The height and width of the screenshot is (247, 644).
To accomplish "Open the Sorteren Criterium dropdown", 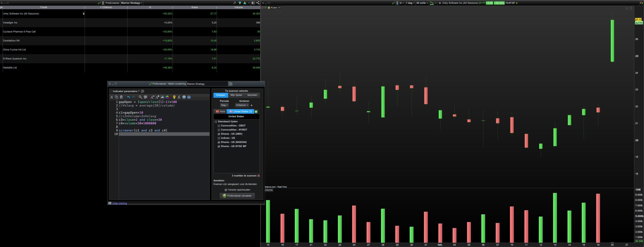I will [242, 105].
